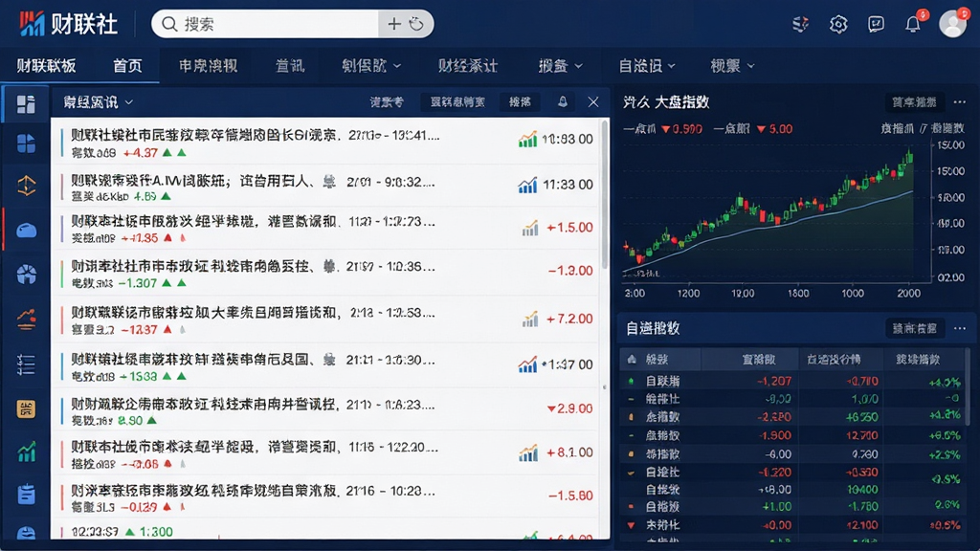Select the nav tab between 首页 and 首讯
Image resolution: width=980 pixels, height=551 pixels.
coord(208,66)
